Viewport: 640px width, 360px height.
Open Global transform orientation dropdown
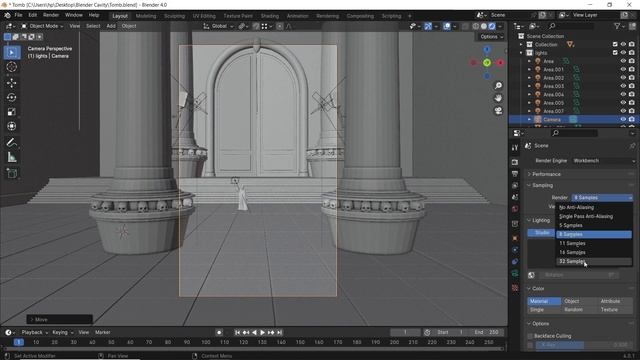(x=219, y=26)
